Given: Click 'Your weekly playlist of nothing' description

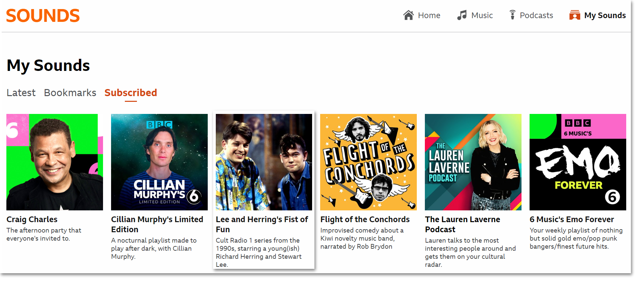Looking at the screenshot, I should tap(576, 238).
